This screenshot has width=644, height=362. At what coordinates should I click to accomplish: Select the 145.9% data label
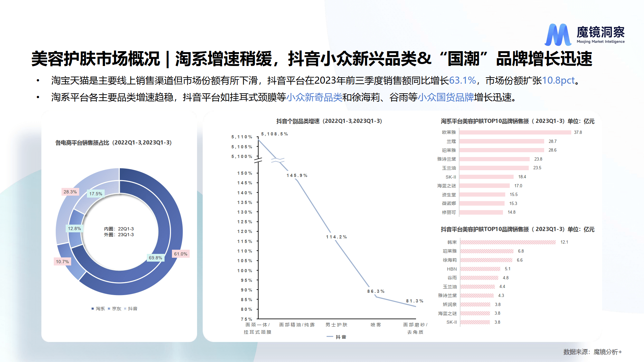pos(297,175)
